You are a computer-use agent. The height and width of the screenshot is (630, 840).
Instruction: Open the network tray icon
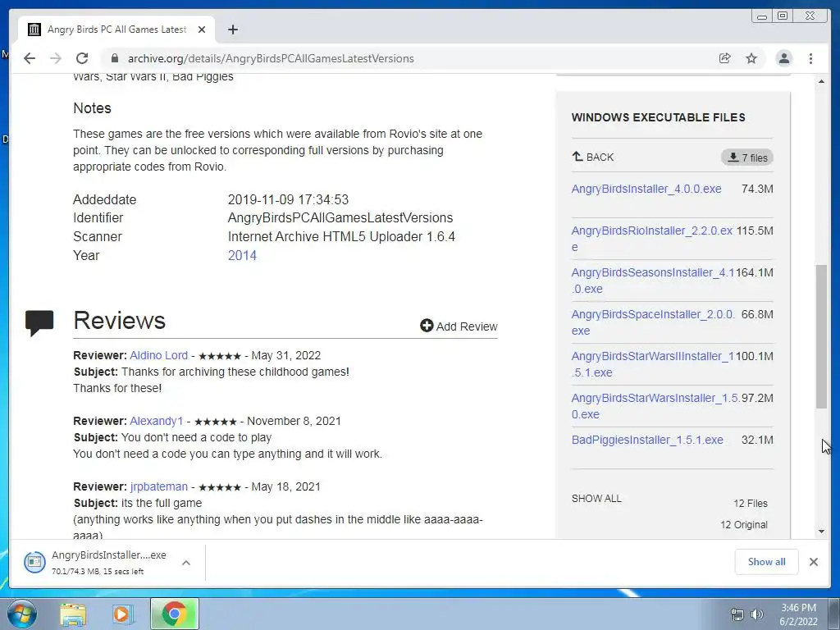(x=737, y=614)
